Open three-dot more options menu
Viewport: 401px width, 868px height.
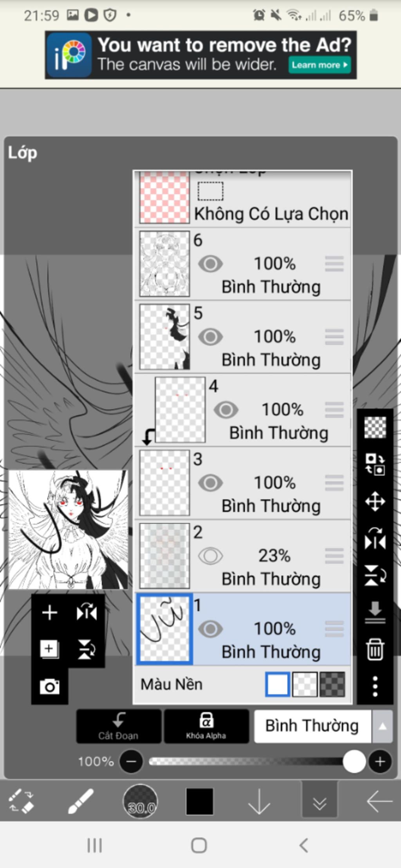[375, 686]
